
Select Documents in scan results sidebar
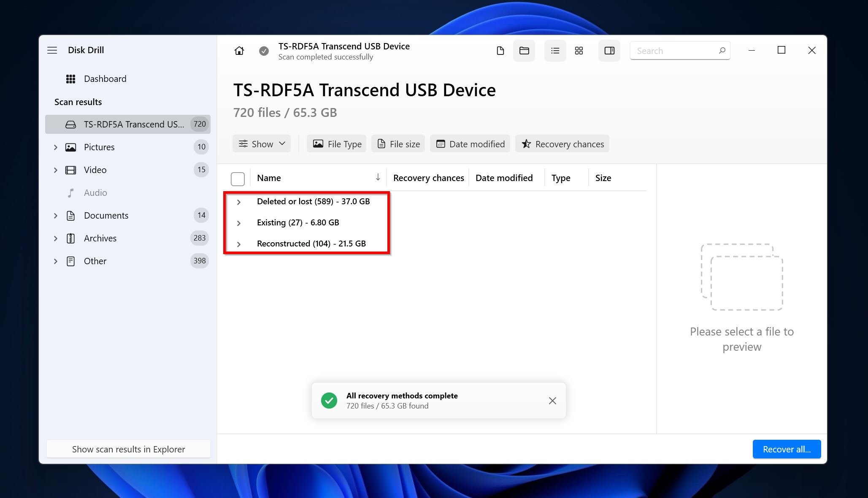coord(106,215)
